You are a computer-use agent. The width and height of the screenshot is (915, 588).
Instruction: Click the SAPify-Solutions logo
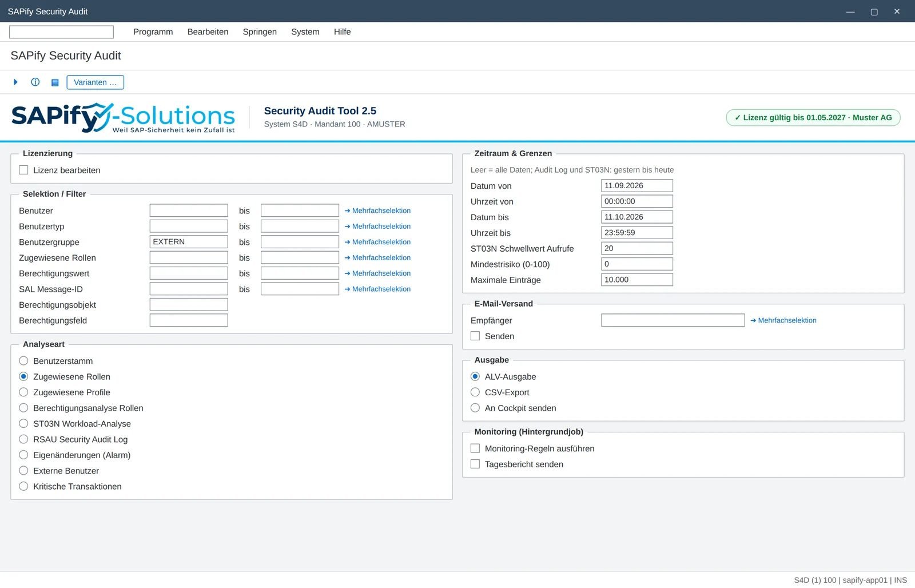point(123,118)
